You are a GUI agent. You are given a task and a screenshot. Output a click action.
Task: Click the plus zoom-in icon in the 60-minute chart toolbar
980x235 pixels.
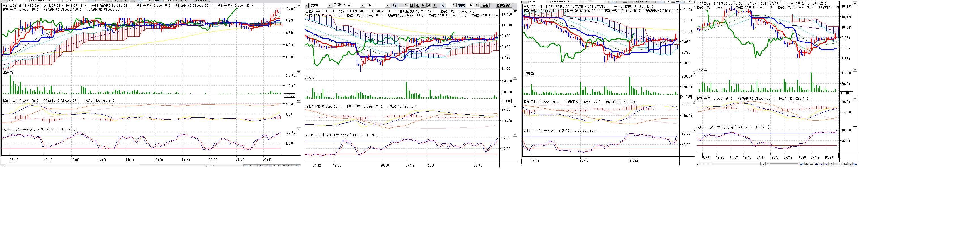pos(807,164)
